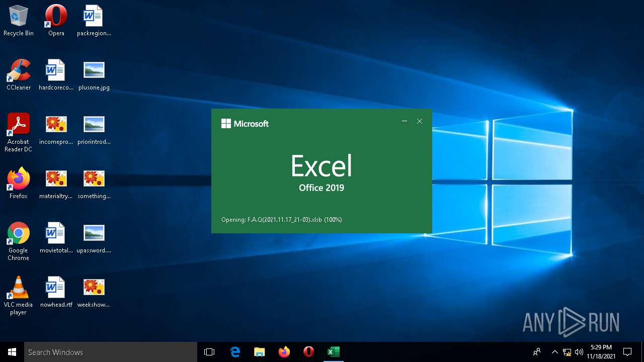Switch to Excel in the taskbar
The height and width of the screenshot is (362, 644).
click(x=334, y=352)
